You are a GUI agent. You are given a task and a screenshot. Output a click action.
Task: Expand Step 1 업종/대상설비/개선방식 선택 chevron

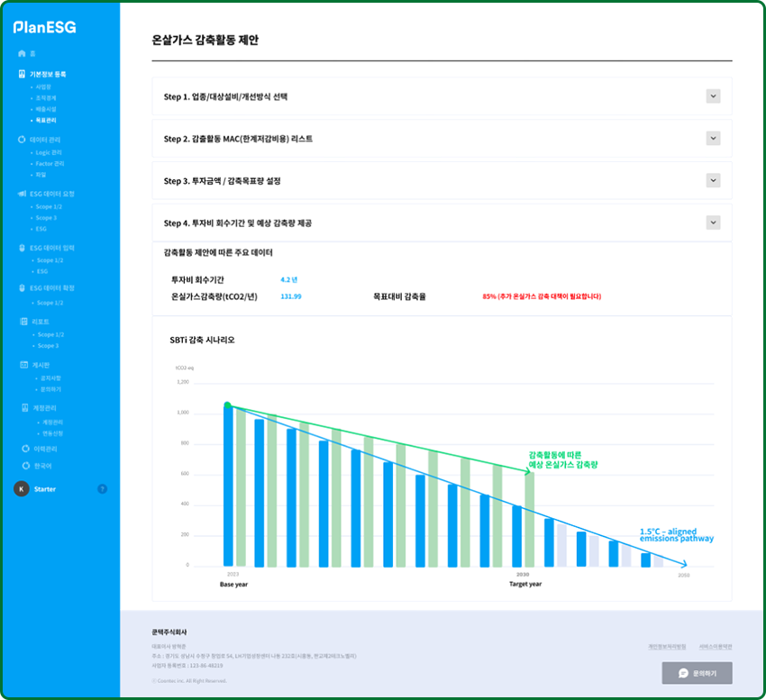(x=713, y=96)
